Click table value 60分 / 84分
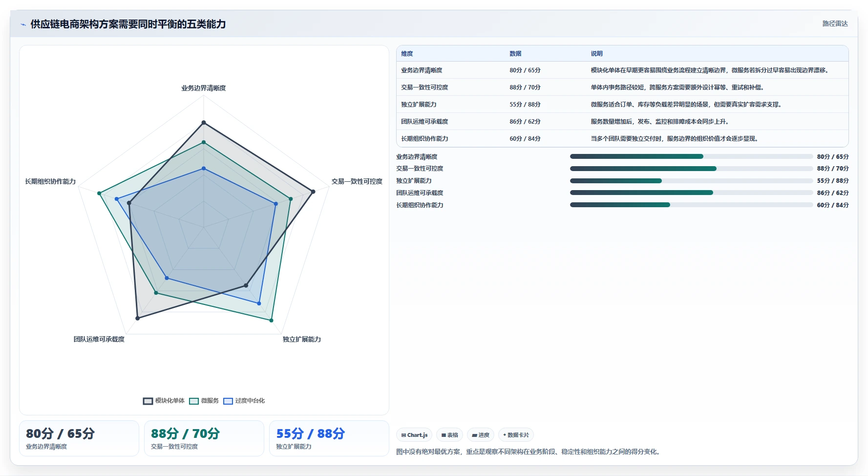The width and height of the screenshot is (868, 476). click(525, 139)
